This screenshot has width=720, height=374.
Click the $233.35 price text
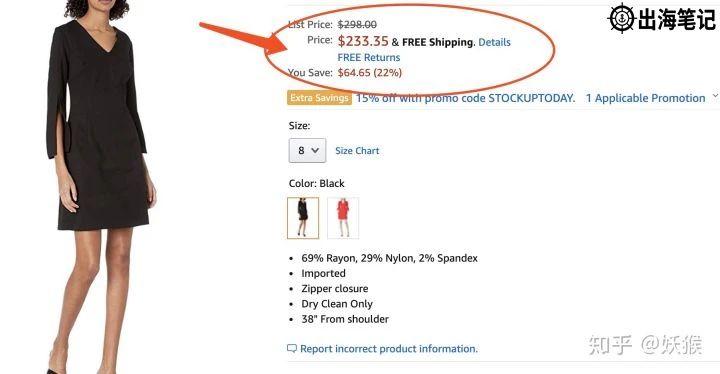click(363, 41)
